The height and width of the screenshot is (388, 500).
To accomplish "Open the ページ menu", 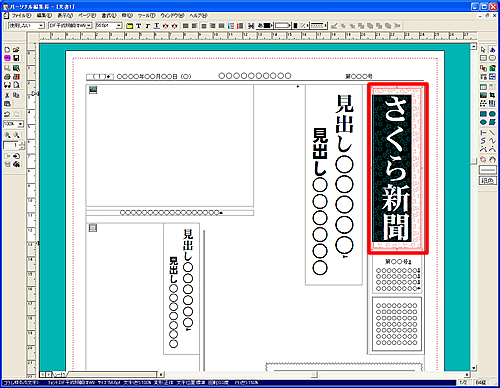I will tap(87, 16).
